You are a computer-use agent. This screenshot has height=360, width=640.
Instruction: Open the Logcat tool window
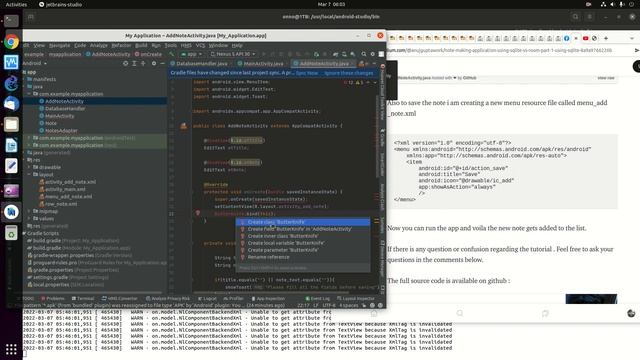[207, 299]
